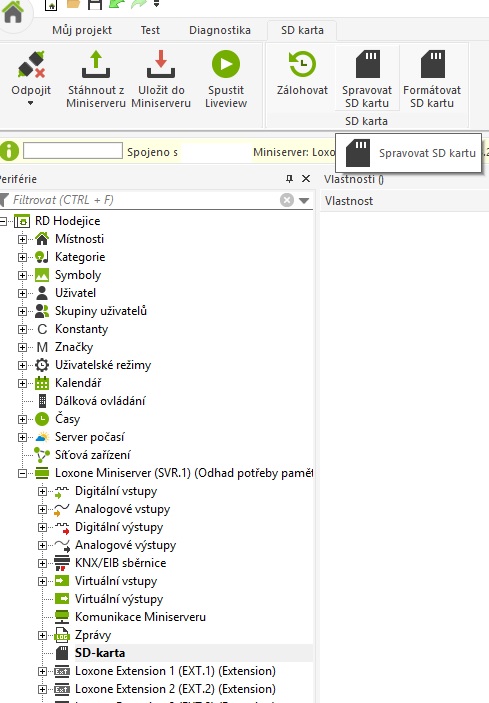Click the green home logo icon
This screenshot has width=489, height=703.
pos(13,12)
